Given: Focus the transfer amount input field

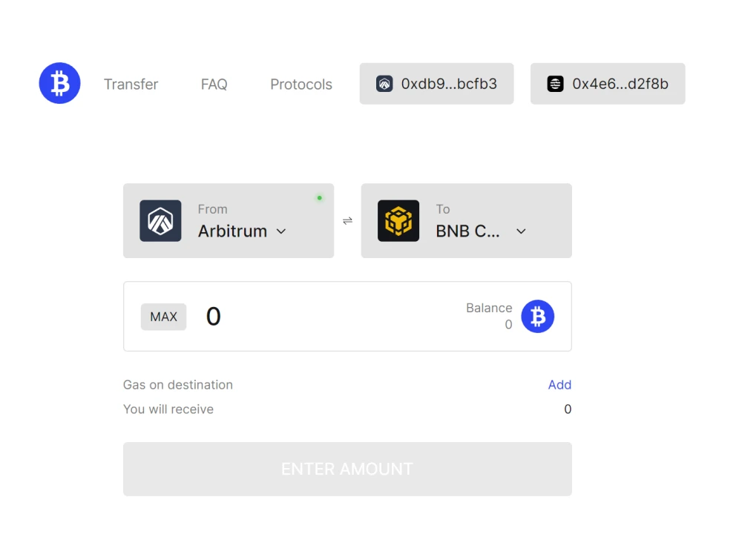Looking at the screenshot, I should 326,317.
